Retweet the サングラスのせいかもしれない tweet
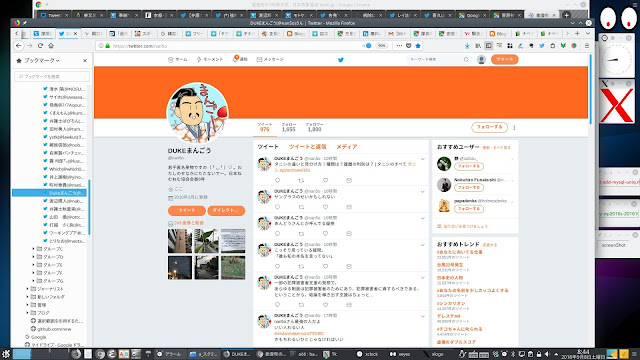 pos(301,207)
